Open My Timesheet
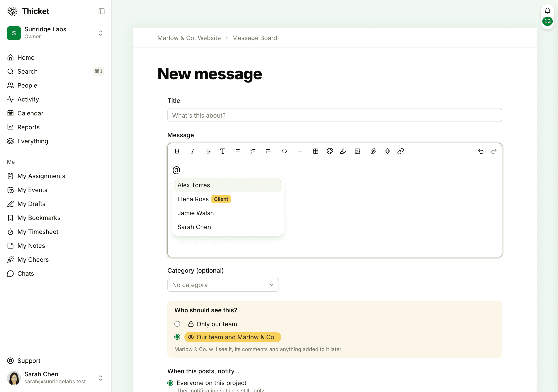558x392 pixels. click(x=56, y=232)
